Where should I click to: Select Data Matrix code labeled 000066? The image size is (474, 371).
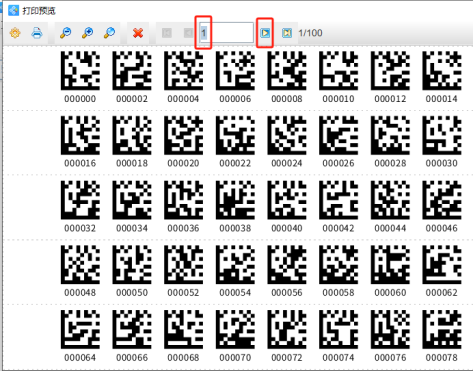tap(132, 329)
